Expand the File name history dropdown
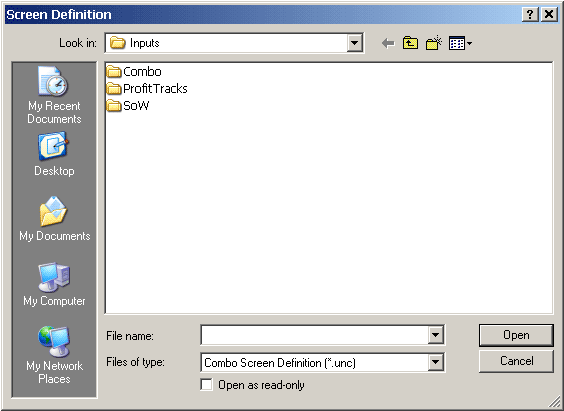The image size is (564, 411). (x=435, y=335)
